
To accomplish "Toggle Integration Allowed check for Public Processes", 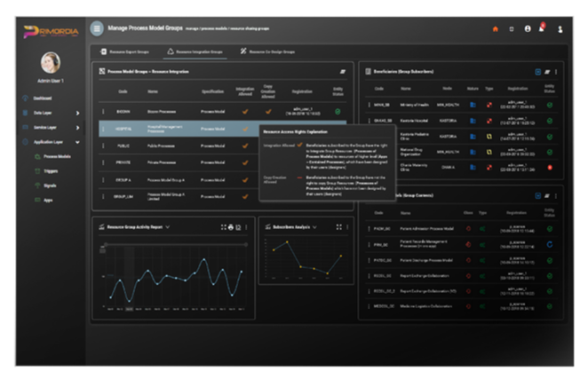I will tap(245, 146).
